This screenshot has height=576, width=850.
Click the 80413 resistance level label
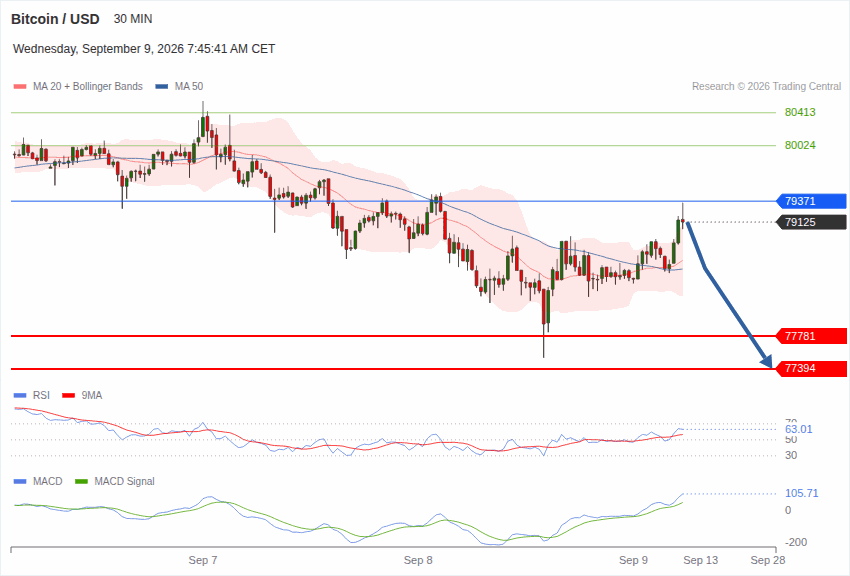pos(800,112)
